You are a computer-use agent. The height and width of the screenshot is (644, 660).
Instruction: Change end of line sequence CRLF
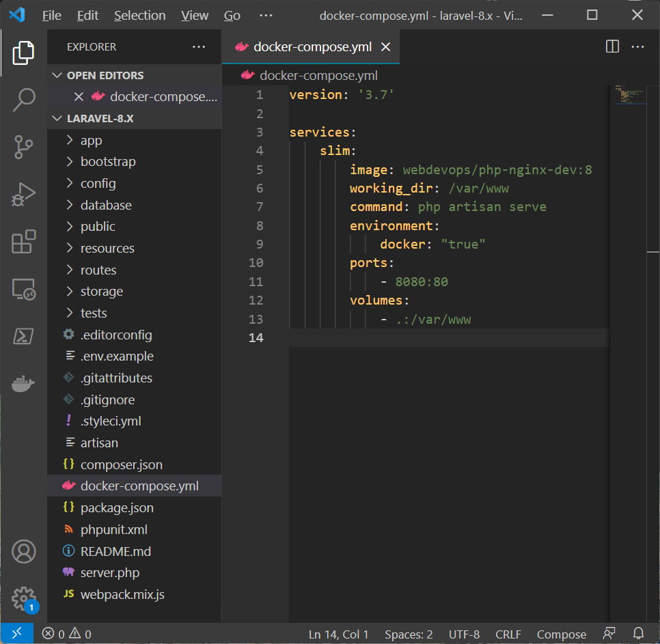click(508, 634)
